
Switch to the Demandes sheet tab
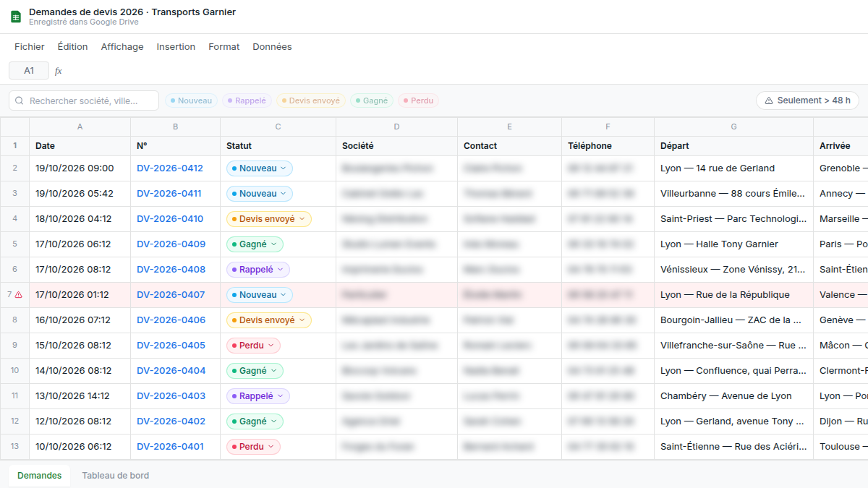(x=40, y=476)
